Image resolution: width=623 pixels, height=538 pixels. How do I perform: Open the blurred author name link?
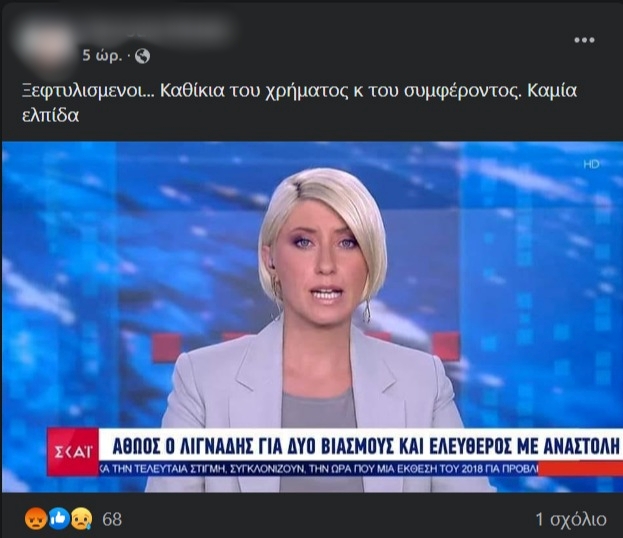pos(155,30)
